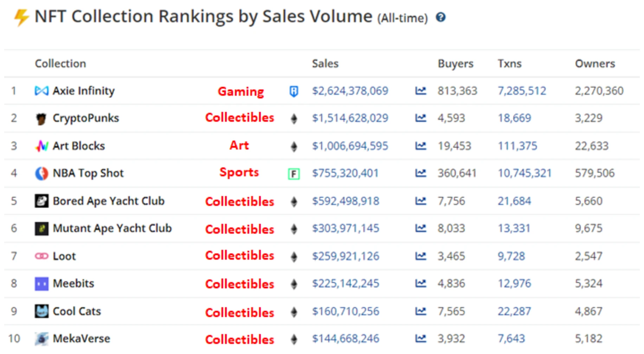Open the Loot sales chart icon

(x=420, y=256)
